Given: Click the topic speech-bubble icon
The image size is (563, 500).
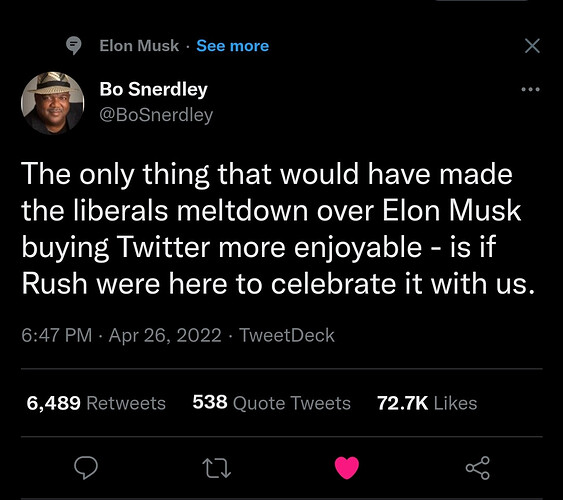Looking at the screenshot, I should (x=74, y=46).
